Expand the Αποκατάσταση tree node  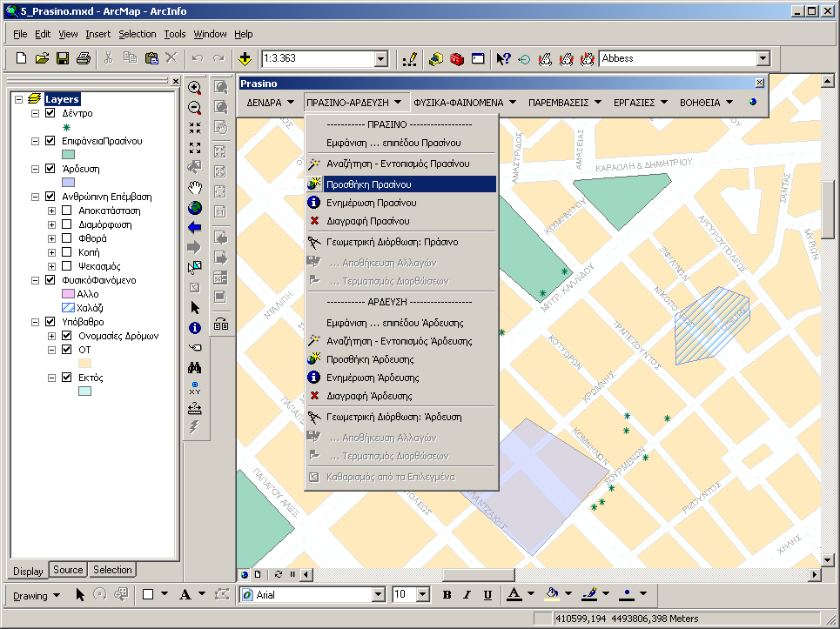pyautogui.click(x=51, y=211)
